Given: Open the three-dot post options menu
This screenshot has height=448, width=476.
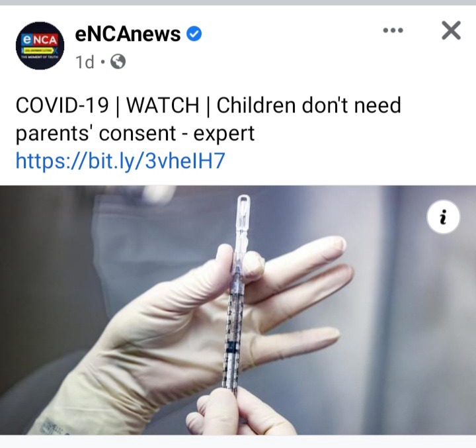Looking at the screenshot, I should [x=393, y=30].
